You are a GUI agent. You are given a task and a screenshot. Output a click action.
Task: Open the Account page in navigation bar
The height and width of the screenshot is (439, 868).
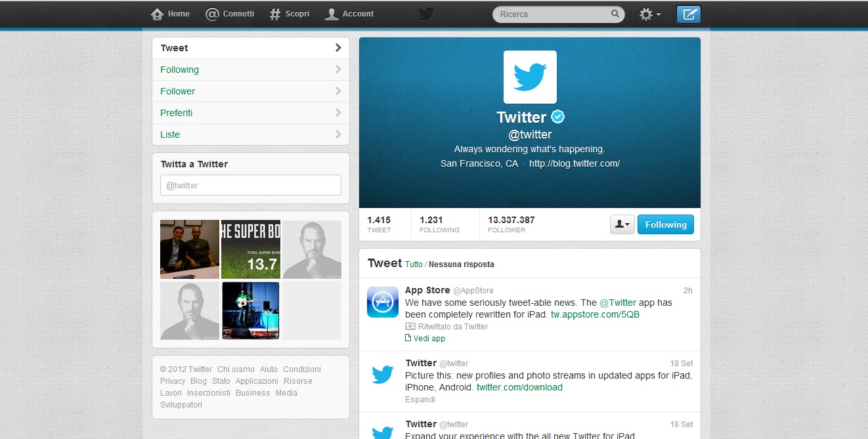(x=350, y=14)
